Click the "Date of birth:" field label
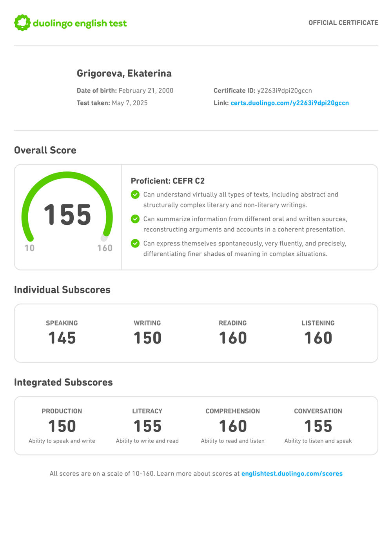This screenshot has width=392, height=555. (x=97, y=91)
